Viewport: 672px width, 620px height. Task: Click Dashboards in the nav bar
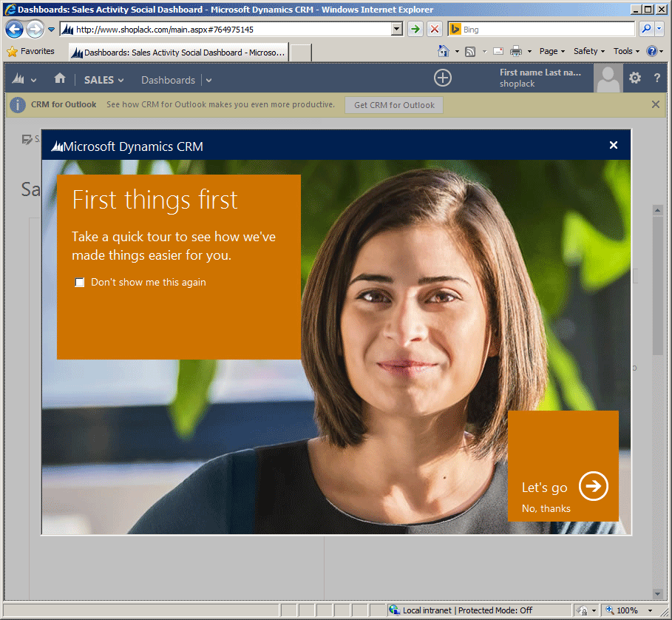[x=168, y=80]
